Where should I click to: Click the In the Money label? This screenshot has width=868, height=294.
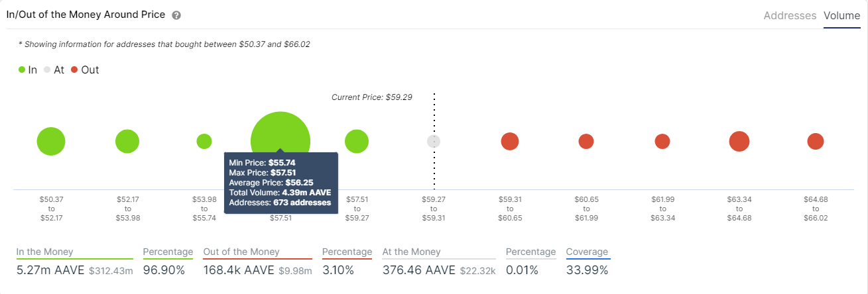pos(45,252)
